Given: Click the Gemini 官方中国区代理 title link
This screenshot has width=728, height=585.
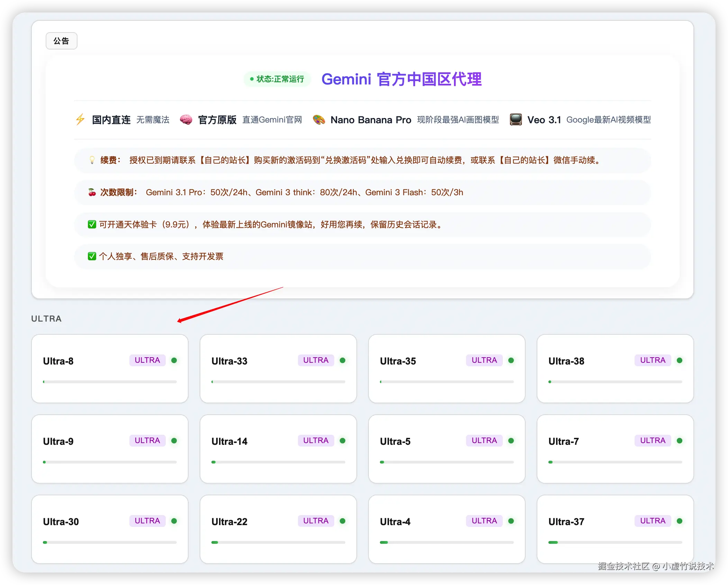Looking at the screenshot, I should tap(401, 80).
